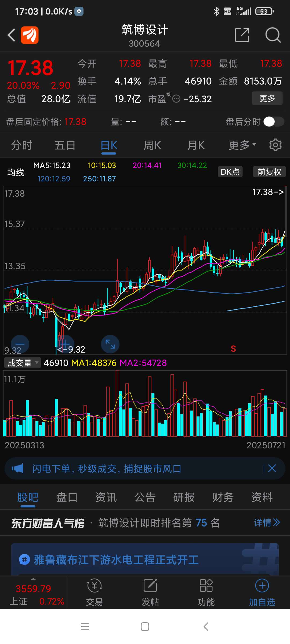
Task: Open the 资料 profile tab
Action: pos(262,497)
